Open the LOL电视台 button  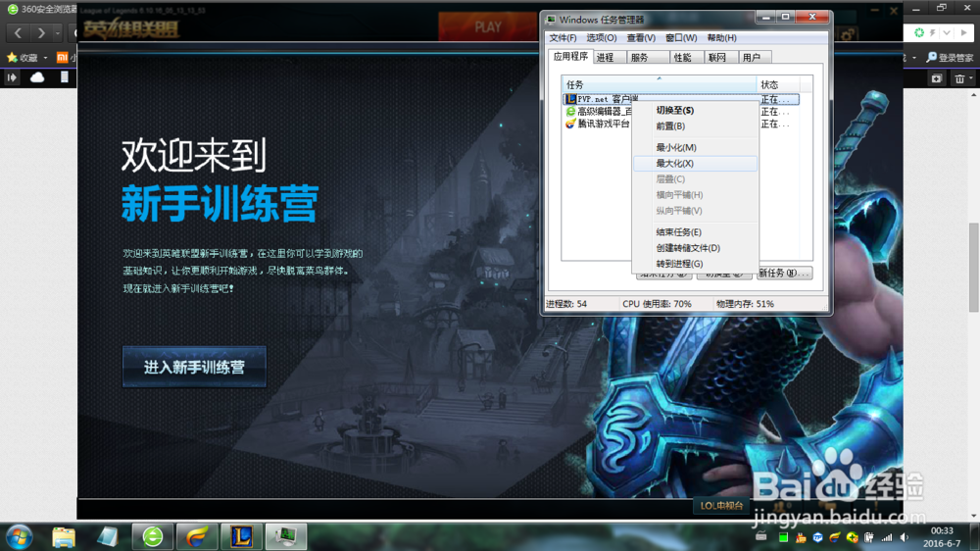(721, 505)
